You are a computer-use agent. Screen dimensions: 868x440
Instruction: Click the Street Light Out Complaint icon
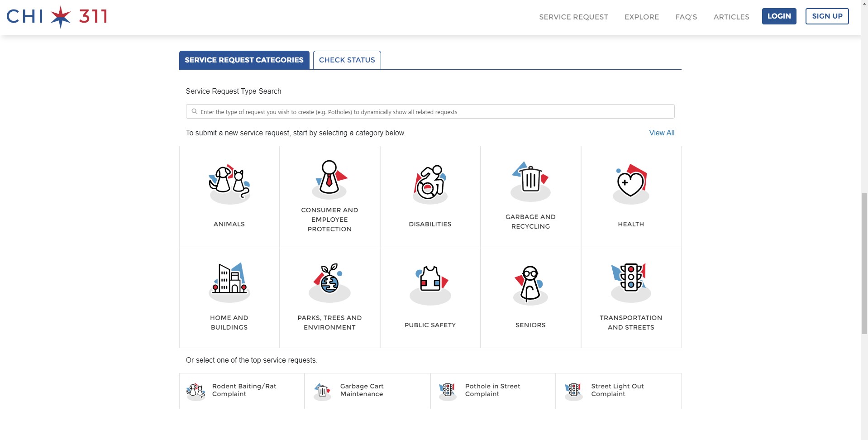coord(573,391)
